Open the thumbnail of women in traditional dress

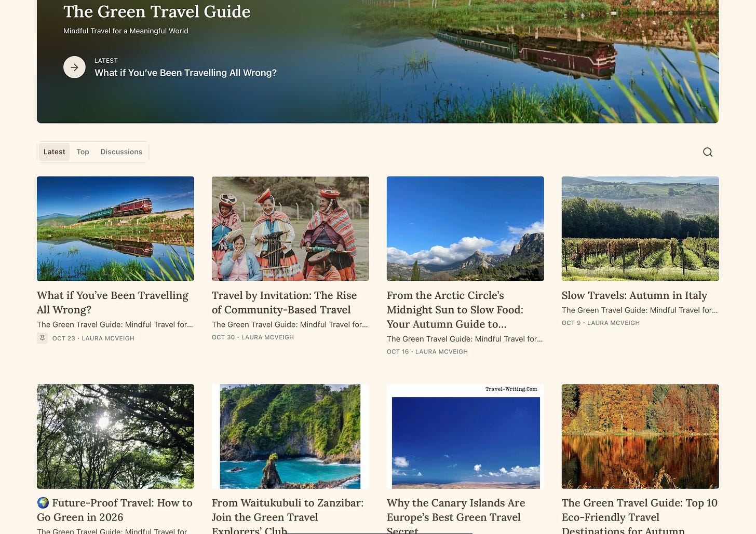(290, 229)
